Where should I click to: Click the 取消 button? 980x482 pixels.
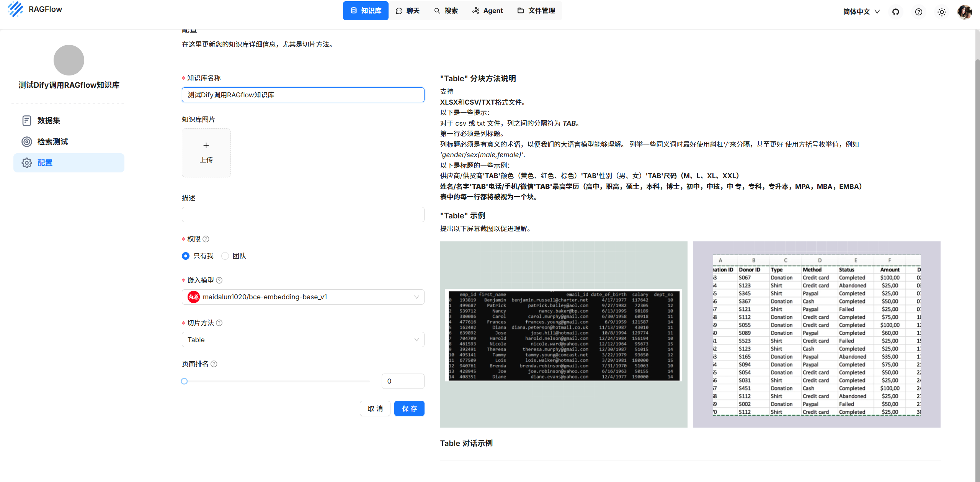(375, 408)
